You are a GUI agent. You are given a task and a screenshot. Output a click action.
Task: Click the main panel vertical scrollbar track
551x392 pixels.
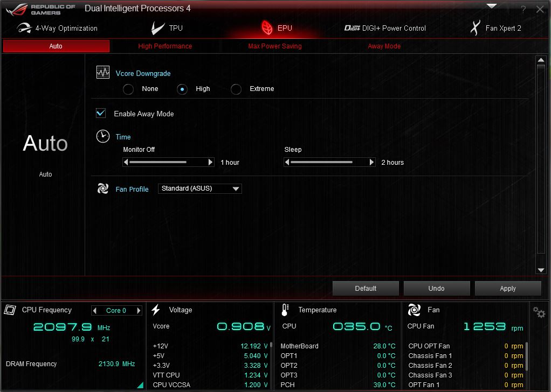pyautogui.click(x=541, y=165)
